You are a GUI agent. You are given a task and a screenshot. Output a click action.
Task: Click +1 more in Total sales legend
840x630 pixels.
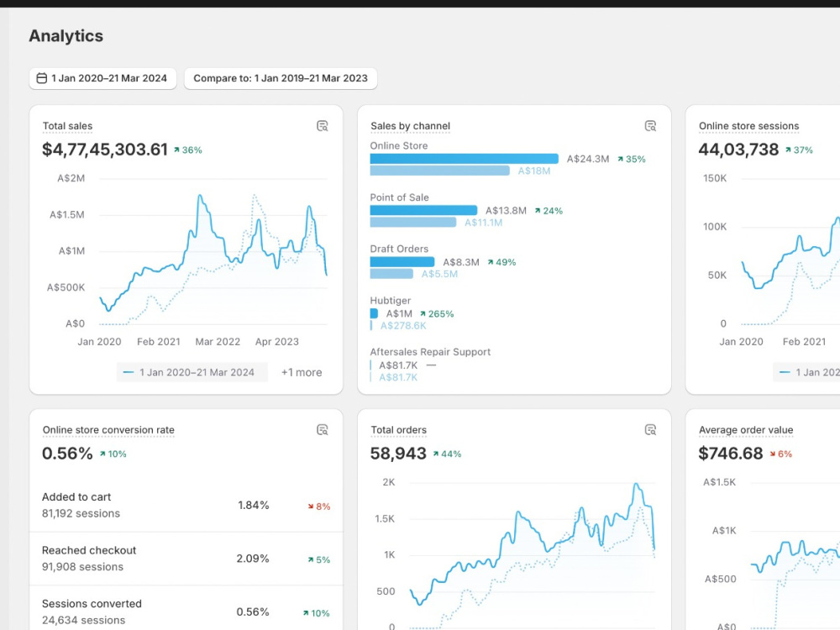point(302,372)
